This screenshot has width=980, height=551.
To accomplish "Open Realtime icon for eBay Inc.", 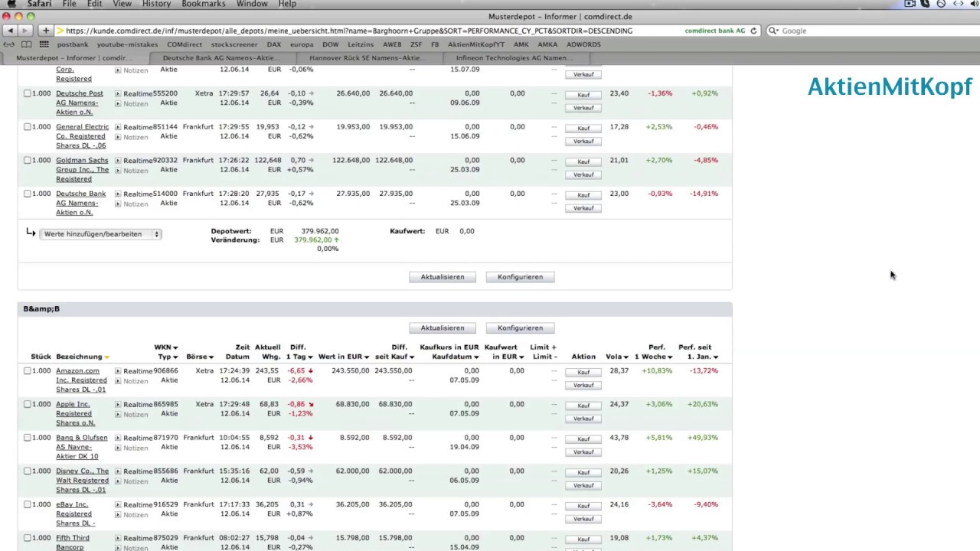I will 118,505.
